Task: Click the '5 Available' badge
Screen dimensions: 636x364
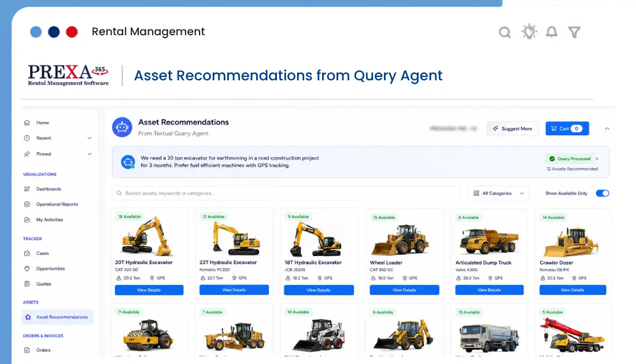Action: coord(552,313)
